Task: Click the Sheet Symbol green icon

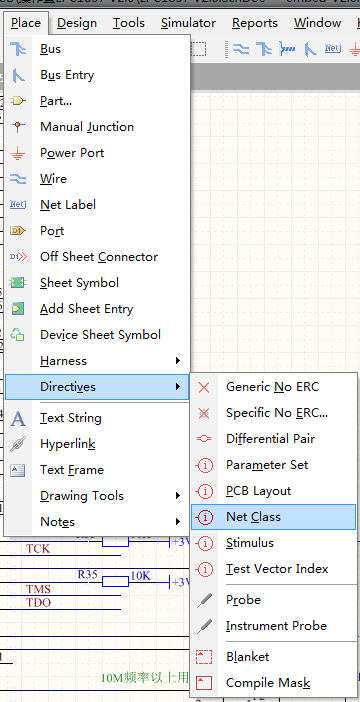Action: [18, 283]
